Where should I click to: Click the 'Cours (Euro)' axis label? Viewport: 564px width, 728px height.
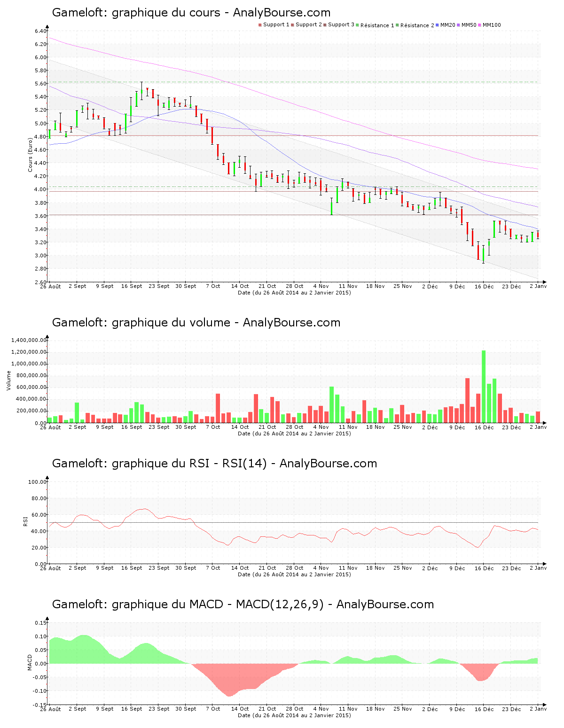click(x=31, y=155)
